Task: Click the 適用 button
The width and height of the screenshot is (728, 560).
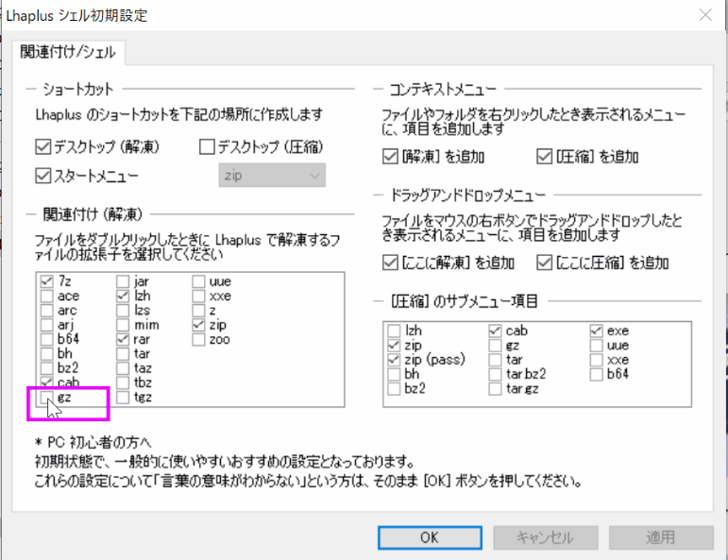Action: tap(661, 537)
